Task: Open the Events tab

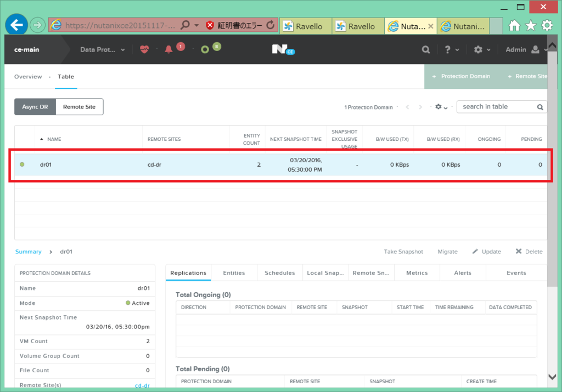Action: pos(516,273)
